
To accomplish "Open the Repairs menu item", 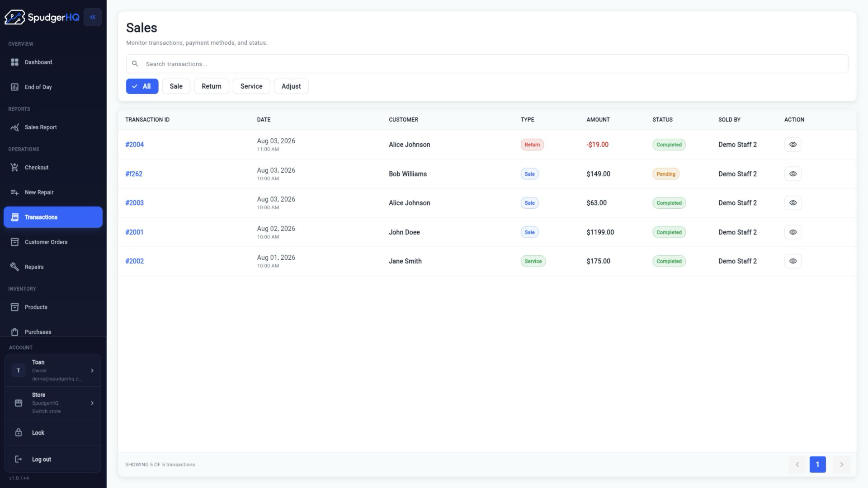I will click(x=53, y=267).
